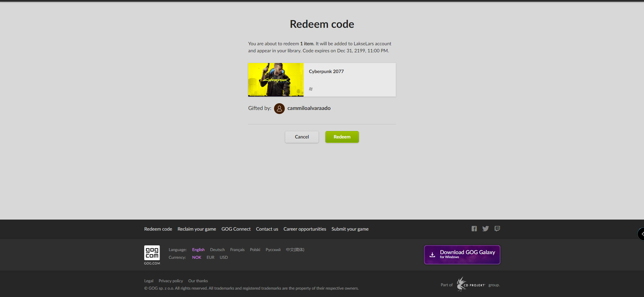Image resolution: width=644 pixels, height=297 pixels.
Task: Open Reclaim your game link
Action: pos(197,229)
